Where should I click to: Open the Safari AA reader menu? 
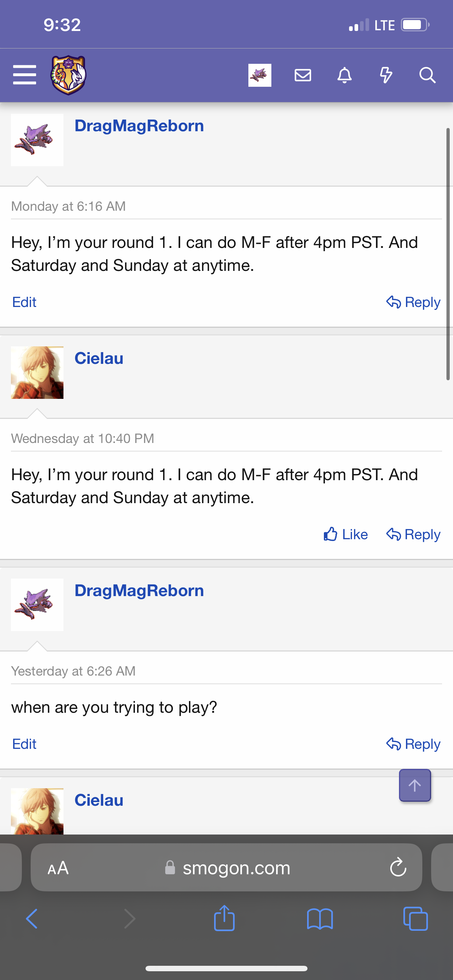[58, 868]
